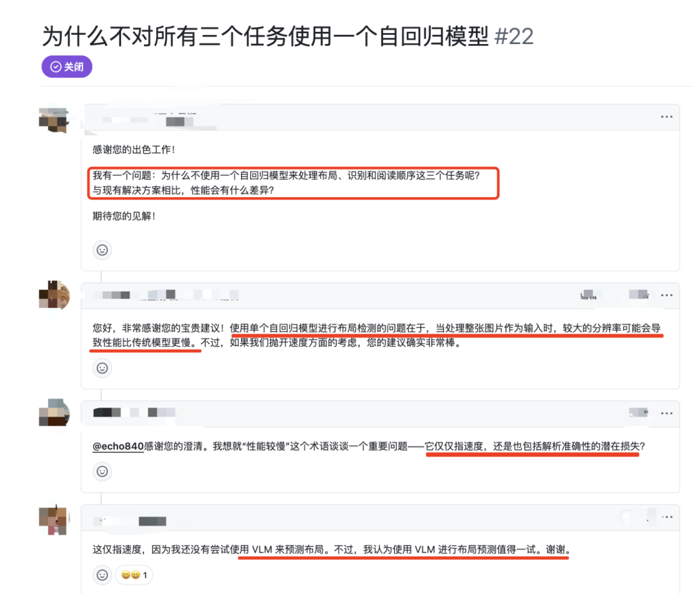The image size is (700, 604).
Task: Open three-dot menu of first comment
Action: pyautogui.click(x=666, y=117)
